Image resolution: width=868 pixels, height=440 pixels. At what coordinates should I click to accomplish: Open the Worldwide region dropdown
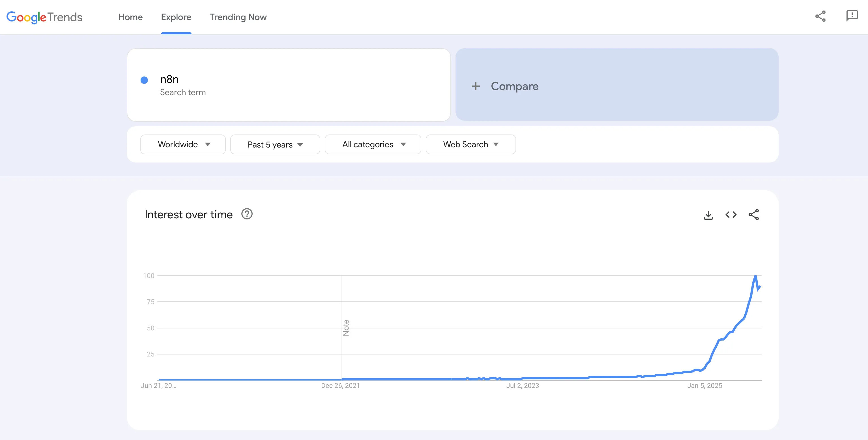pyautogui.click(x=183, y=144)
